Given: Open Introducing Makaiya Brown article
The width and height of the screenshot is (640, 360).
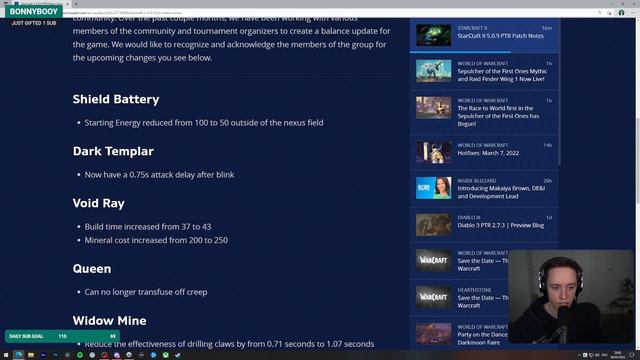Looking at the screenshot, I should [501, 192].
